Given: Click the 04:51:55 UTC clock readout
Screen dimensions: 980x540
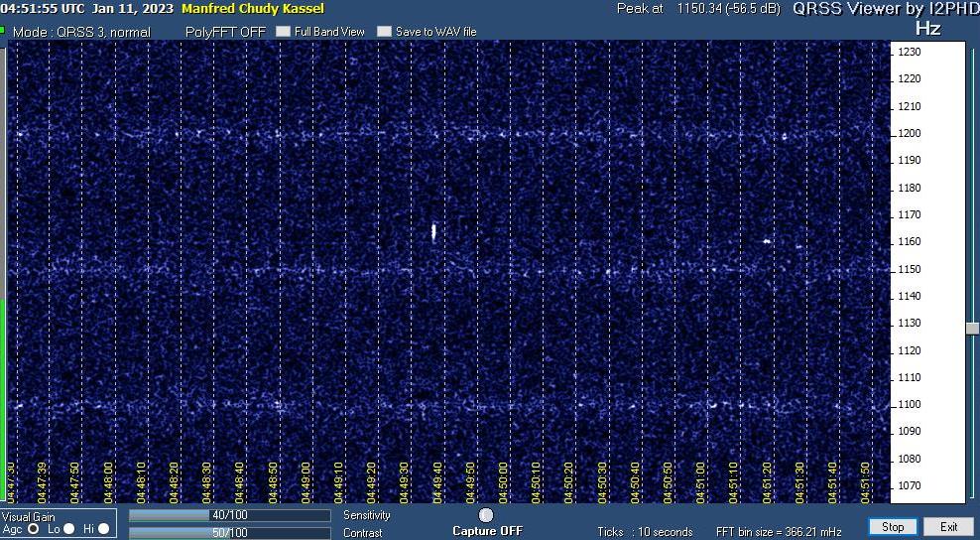Looking at the screenshot, I should [42, 9].
